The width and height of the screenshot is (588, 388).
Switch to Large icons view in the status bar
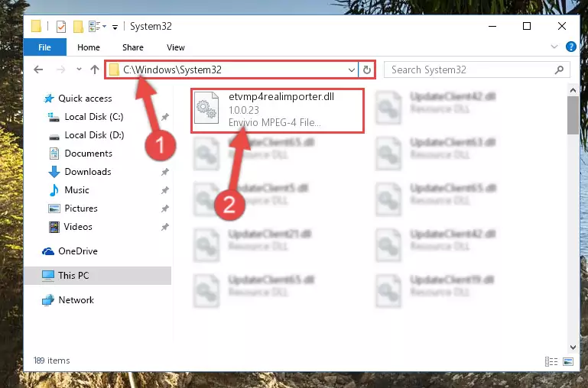pyautogui.click(x=568, y=361)
